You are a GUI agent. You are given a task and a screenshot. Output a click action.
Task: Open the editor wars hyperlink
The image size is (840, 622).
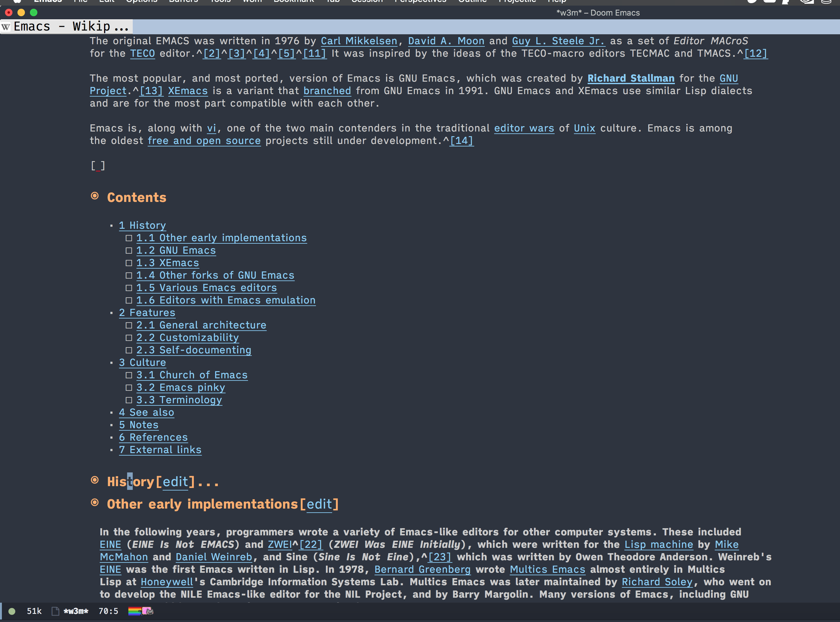point(524,128)
